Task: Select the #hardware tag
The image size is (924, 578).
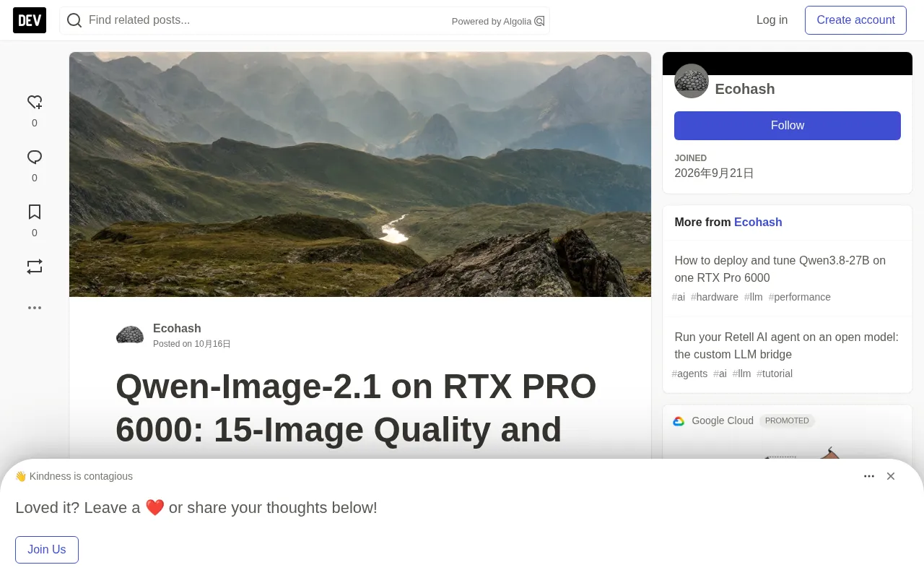Action: (x=715, y=297)
